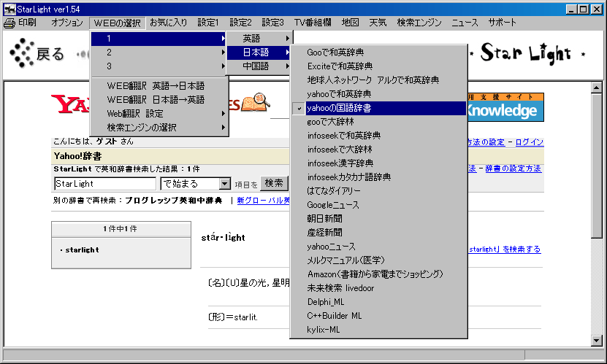The image size is (607, 364).
Task: Select Delphi_ML entry
Action: [378, 303]
